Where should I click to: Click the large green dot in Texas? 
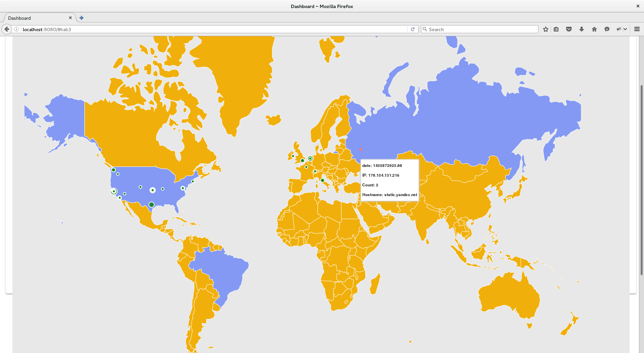152,204
